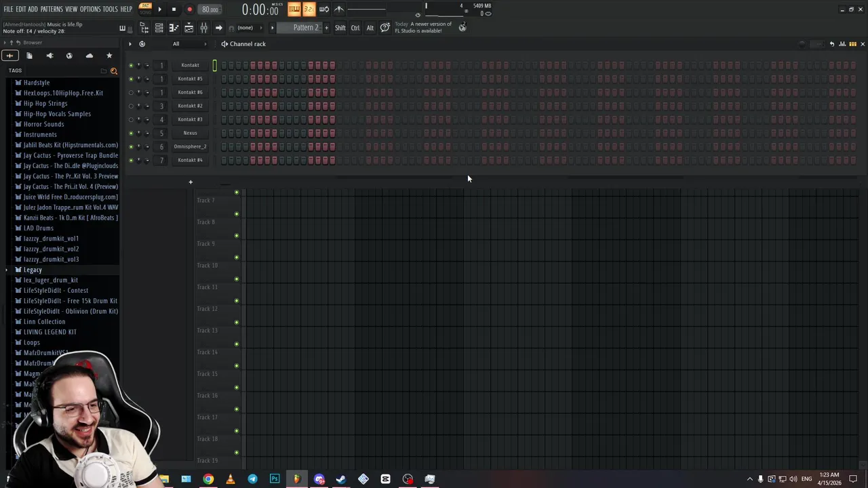Open Photoshop from the taskbar

click(275, 479)
